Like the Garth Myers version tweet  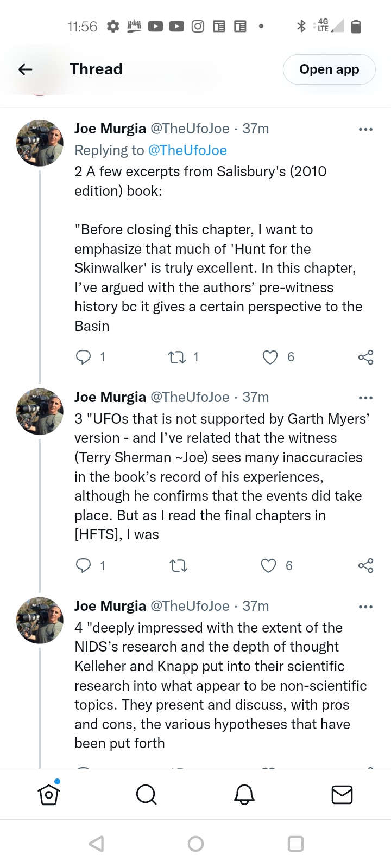(x=269, y=566)
